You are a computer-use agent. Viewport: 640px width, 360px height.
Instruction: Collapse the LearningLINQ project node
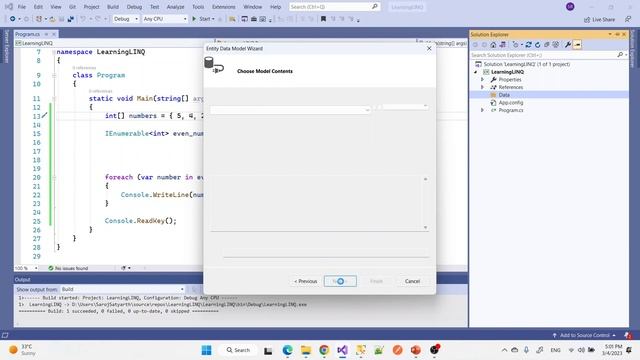click(x=476, y=72)
